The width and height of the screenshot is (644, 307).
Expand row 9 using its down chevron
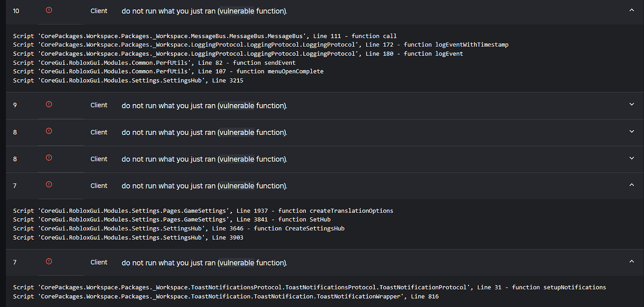[632, 105]
